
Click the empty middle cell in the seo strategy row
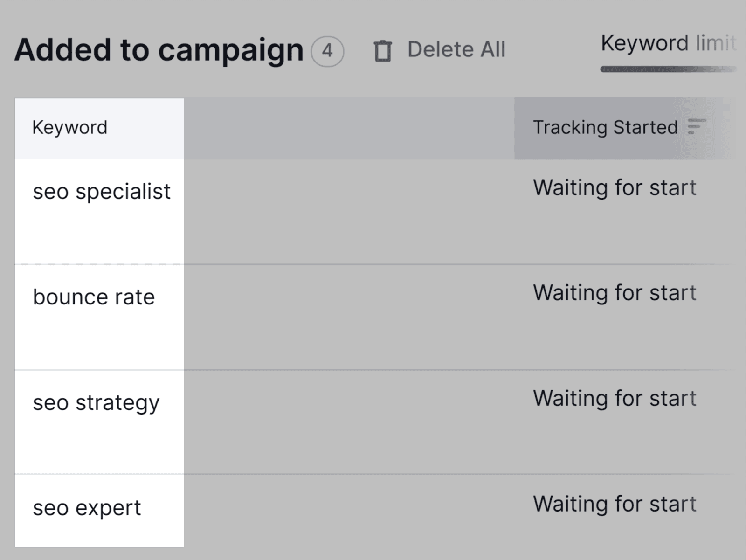click(349, 422)
